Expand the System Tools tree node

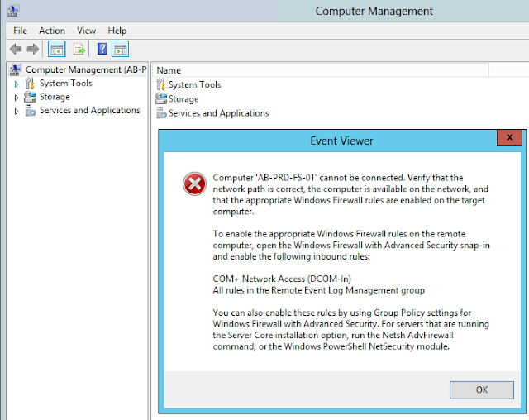pyautogui.click(x=17, y=84)
